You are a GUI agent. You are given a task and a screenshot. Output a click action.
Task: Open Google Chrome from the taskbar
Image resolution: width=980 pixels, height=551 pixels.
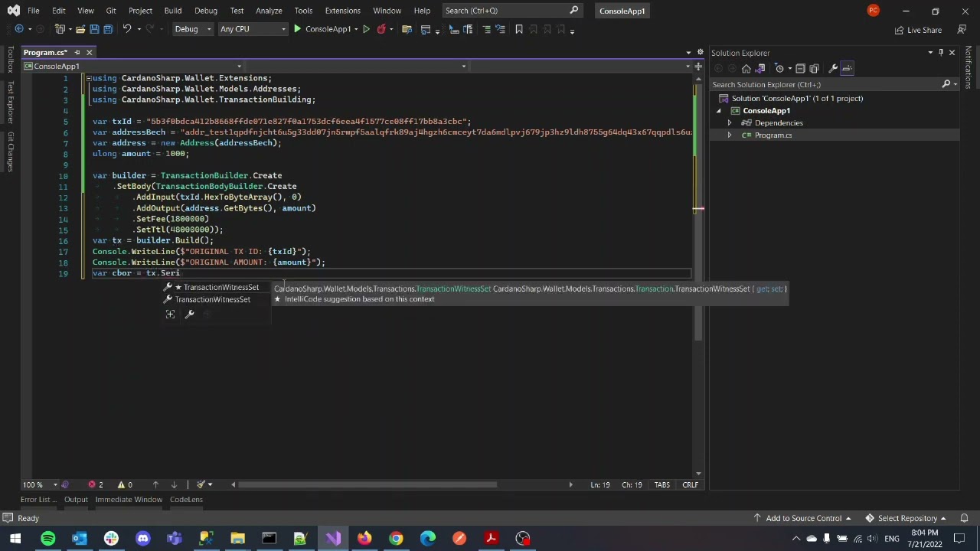pos(396,538)
